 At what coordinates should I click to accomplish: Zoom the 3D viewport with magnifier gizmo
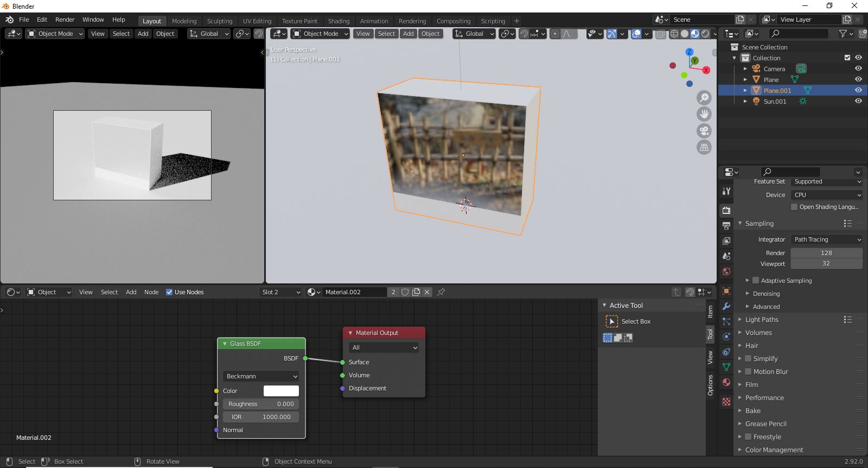pos(704,98)
